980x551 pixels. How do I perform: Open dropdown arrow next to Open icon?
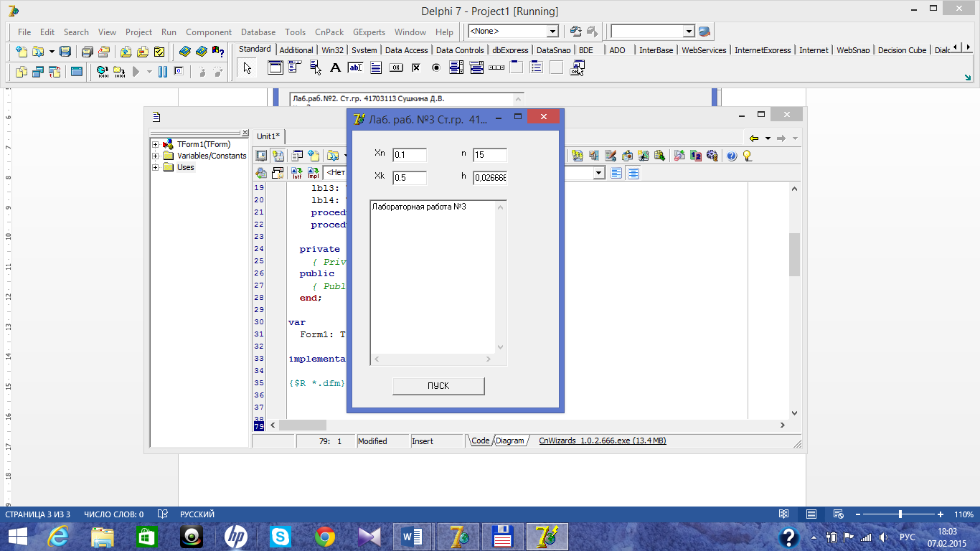(x=52, y=52)
